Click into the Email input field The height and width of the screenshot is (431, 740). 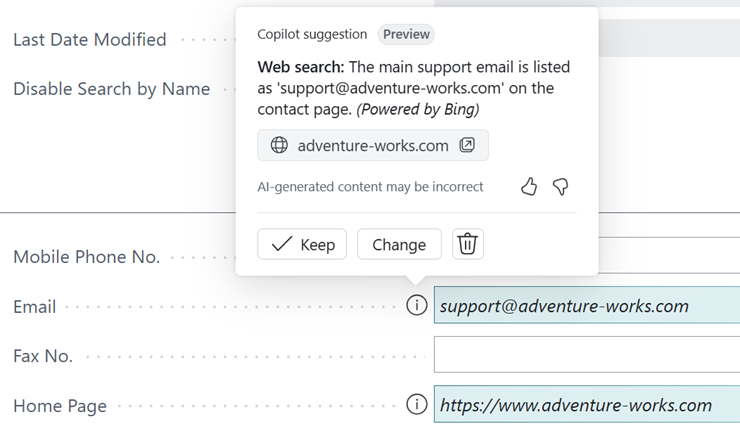coord(586,306)
